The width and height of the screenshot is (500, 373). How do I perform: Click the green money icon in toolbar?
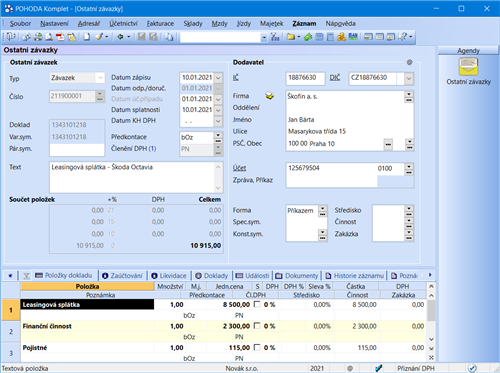click(x=308, y=37)
